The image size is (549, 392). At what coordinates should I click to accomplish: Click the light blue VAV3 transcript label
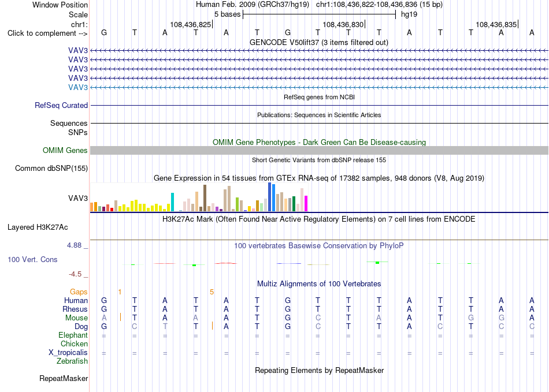pyautogui.click(x=78, y=87)
